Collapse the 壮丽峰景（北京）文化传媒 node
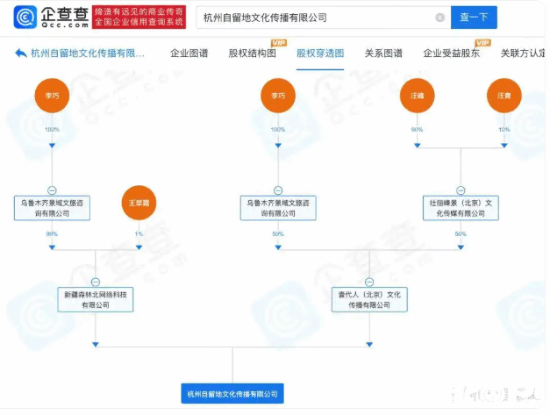The width and height of the screenshot is (550, 415). [461, 190]
